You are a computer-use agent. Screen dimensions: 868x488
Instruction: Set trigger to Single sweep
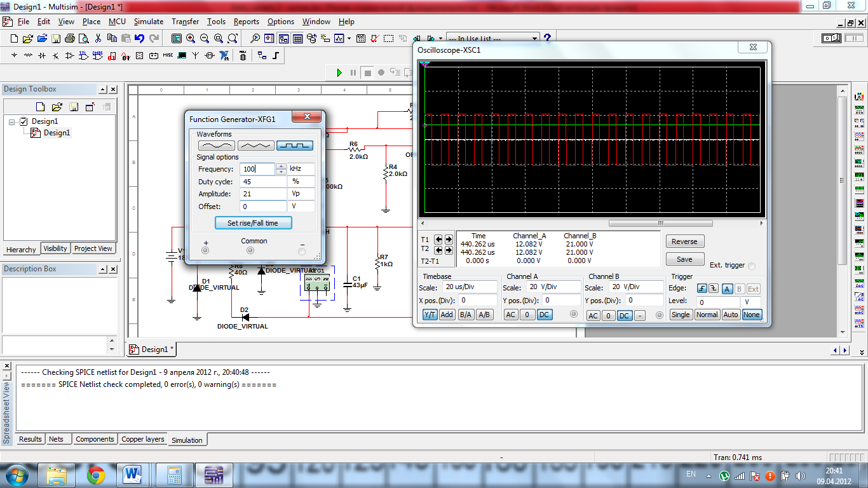(681, 315)
